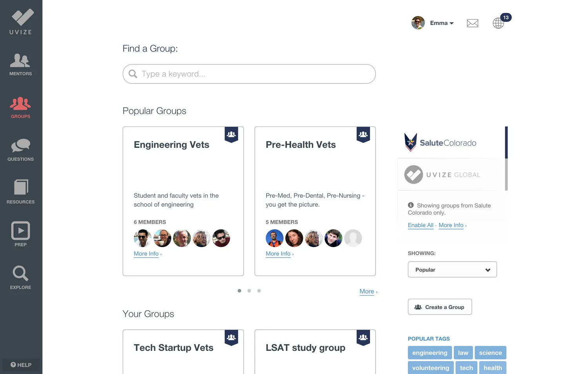Open More Info for Engineering Vets

(146, 254)
